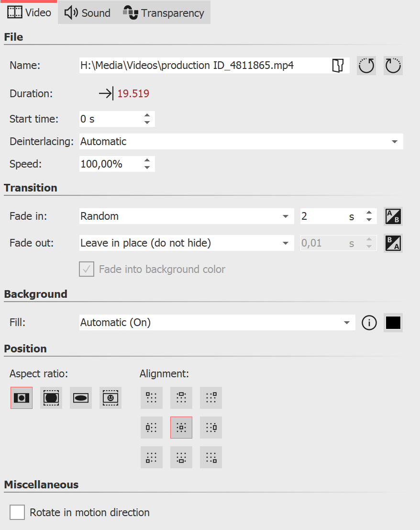The height and width of the screenshot is (530, 420).
Task: Switch to the Transparency tab
Action: click(164, 12)
